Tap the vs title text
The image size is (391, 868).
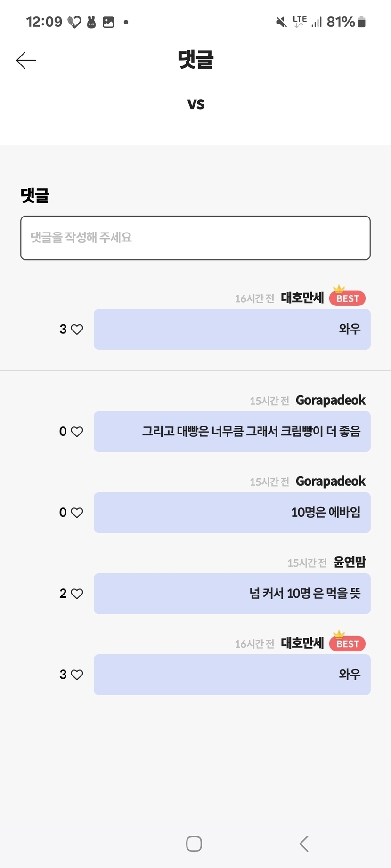(x=196, y=104)
